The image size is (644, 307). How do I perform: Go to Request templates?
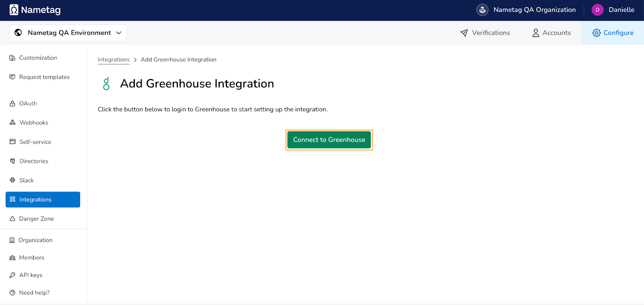[44, 77]
